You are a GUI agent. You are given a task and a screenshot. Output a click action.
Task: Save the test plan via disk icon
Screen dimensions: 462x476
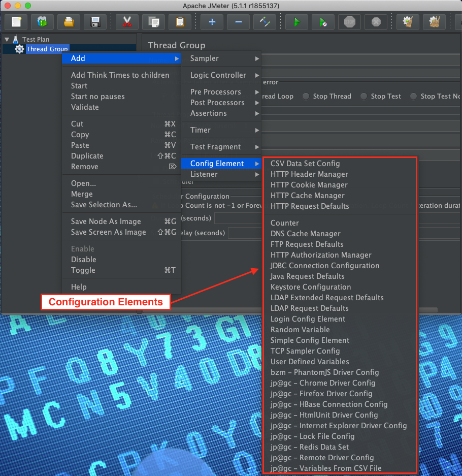tap(95, 22)
